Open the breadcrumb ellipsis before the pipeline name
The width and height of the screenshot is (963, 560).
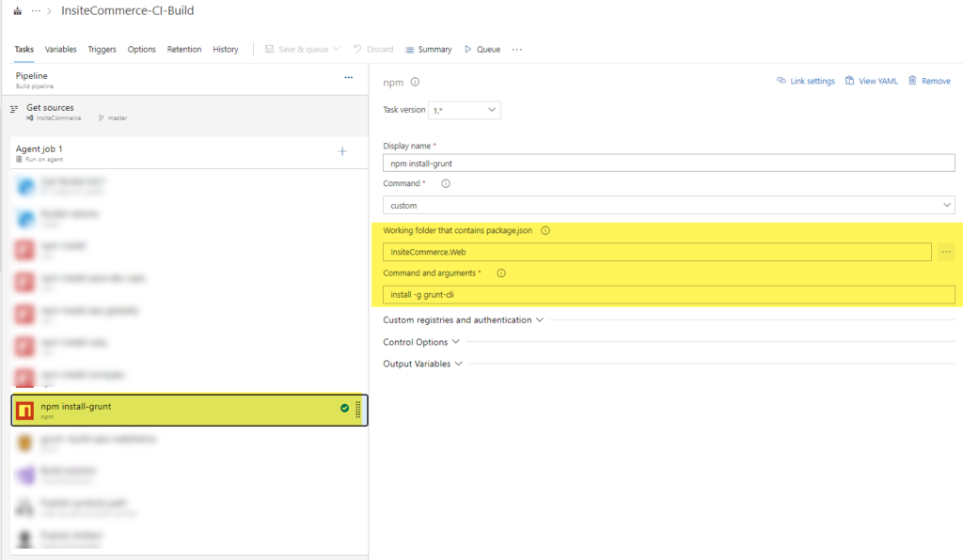coord(37,11)
